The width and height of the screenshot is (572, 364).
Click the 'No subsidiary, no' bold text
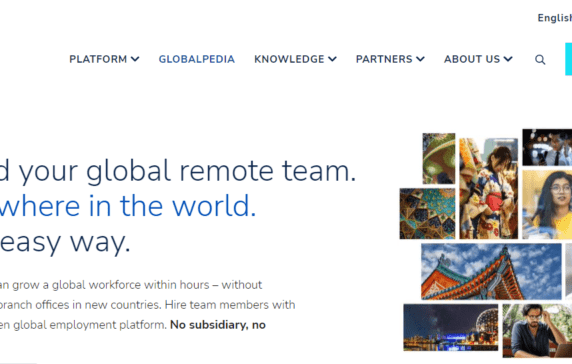pyautogui.click(x=218, y=325)
